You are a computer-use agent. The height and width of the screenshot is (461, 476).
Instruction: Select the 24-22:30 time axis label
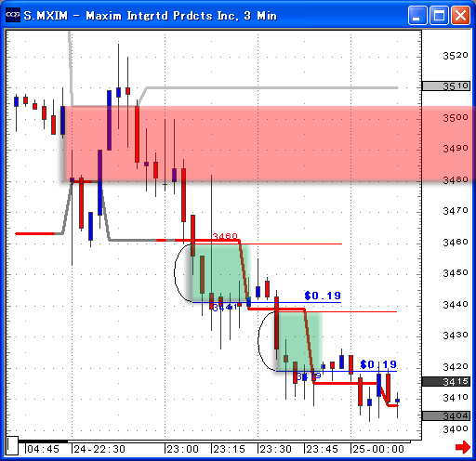[99, 449]
